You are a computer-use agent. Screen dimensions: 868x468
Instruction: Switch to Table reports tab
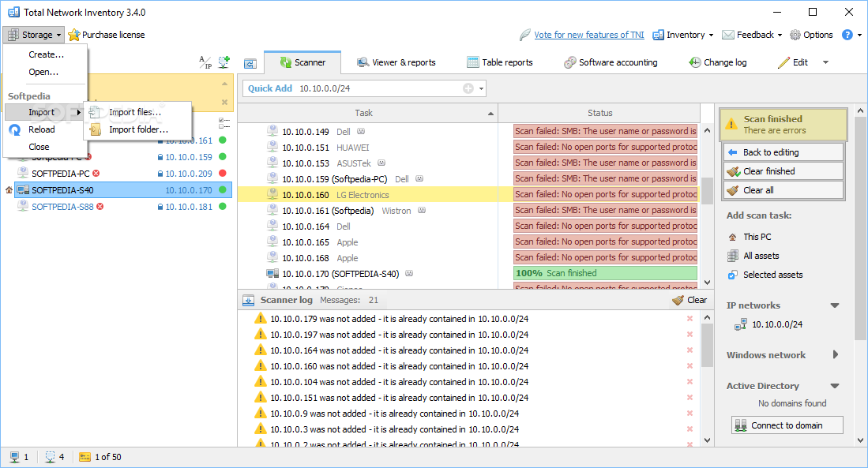click(500, 62)
